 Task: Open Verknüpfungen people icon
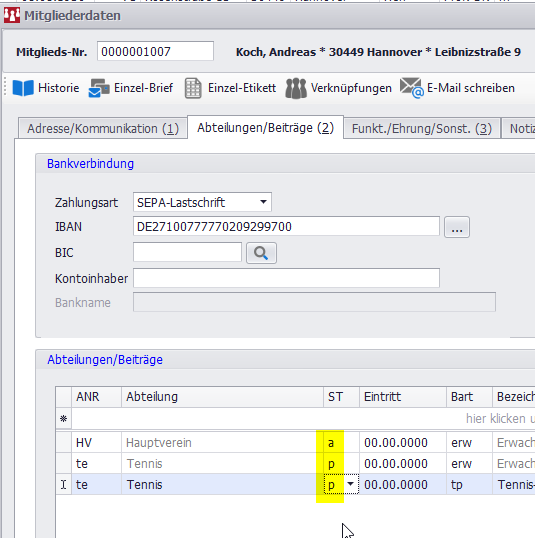pos(296,88)
